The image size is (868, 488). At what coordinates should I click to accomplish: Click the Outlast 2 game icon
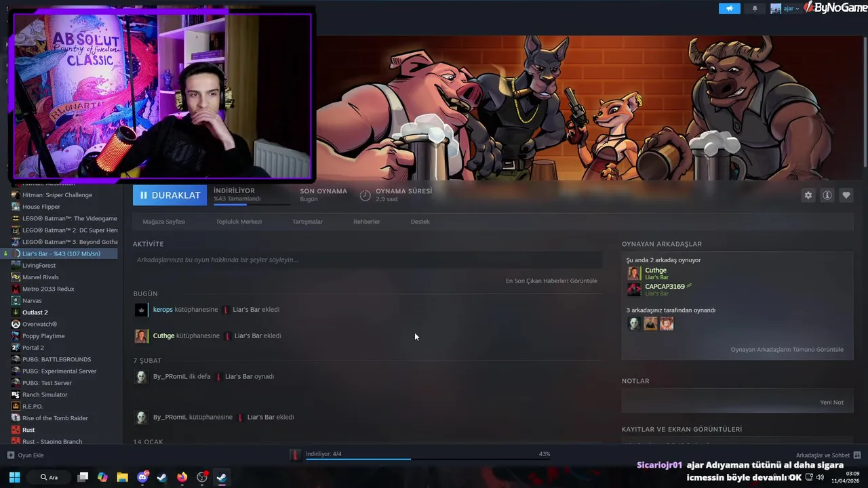point(16,312)
